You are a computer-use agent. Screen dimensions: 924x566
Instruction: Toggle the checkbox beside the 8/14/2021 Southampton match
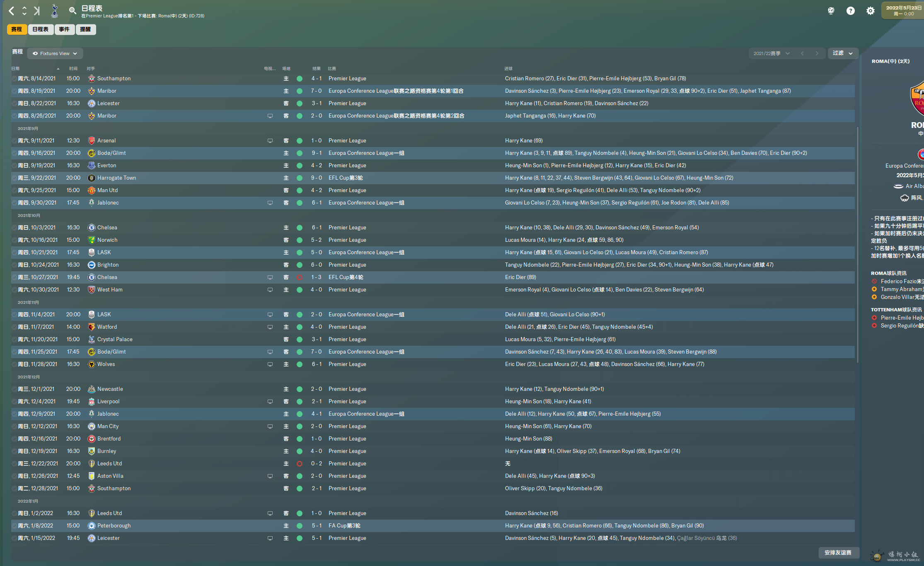pos(14,79)
